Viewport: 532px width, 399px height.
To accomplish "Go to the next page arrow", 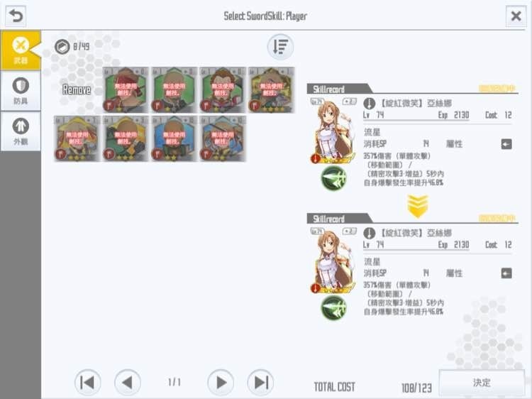I will 221,383.
